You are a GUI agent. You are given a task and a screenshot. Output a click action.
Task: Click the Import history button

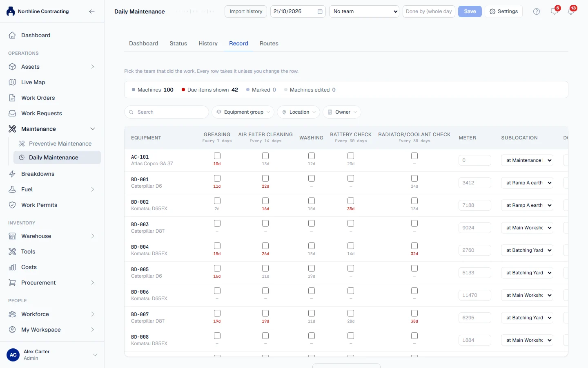point(246,11)
